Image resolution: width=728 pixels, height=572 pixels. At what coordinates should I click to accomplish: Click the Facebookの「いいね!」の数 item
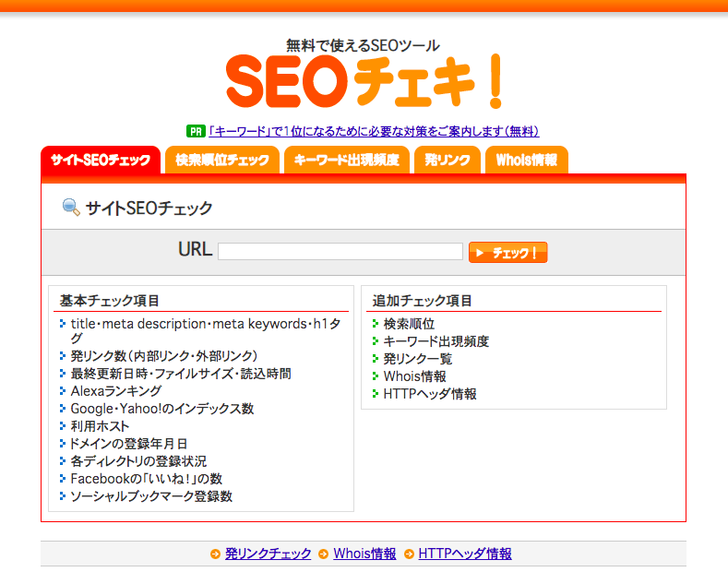pos(147,479)
